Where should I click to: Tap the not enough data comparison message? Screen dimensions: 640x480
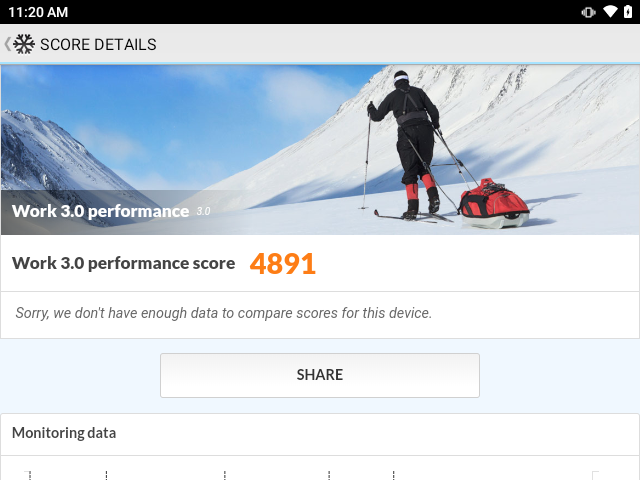click(x=224, y=313)
